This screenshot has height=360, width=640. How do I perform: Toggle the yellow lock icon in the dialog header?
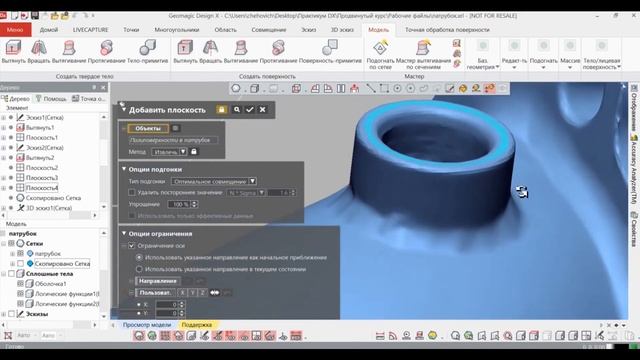[222, 109]
